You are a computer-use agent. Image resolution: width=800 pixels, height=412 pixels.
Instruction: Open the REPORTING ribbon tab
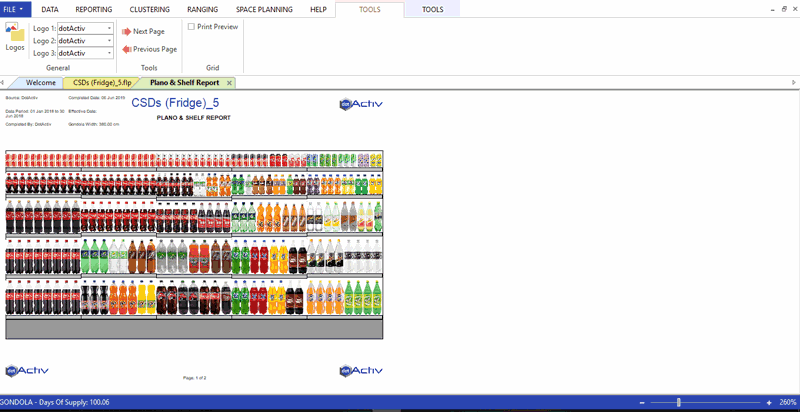93,9
